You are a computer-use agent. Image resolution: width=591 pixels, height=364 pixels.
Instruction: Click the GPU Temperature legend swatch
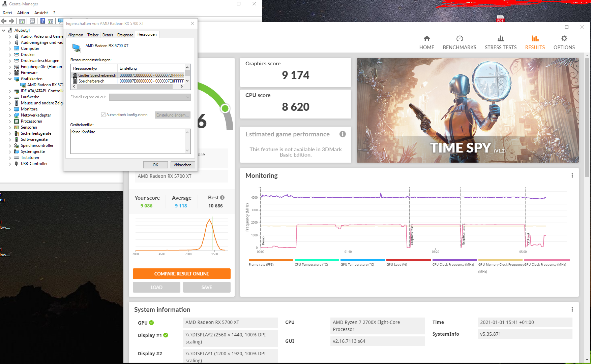362,260
